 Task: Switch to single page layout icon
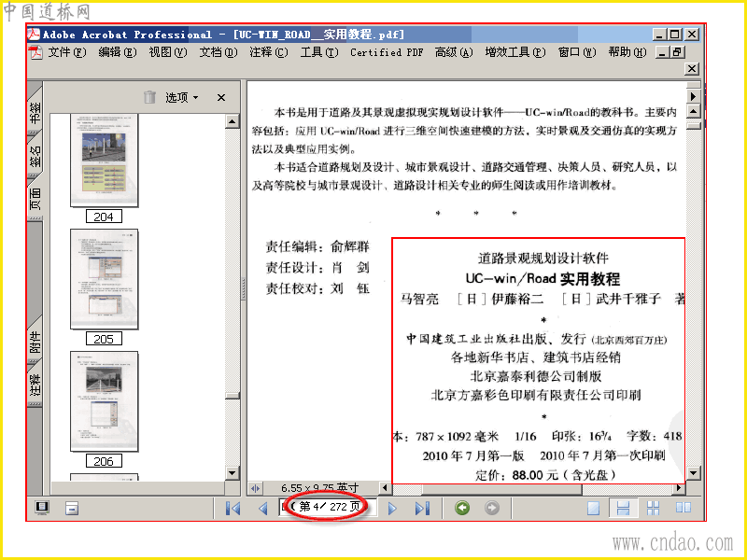(x=594, y=508)
